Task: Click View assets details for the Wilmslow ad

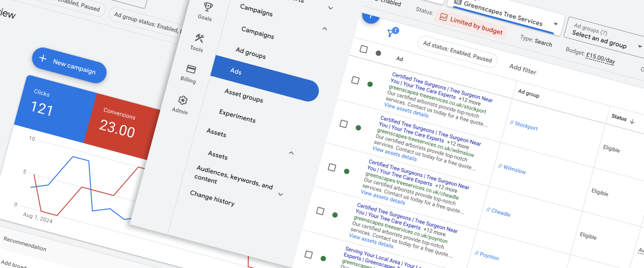Action: click(x=395, y=153)
